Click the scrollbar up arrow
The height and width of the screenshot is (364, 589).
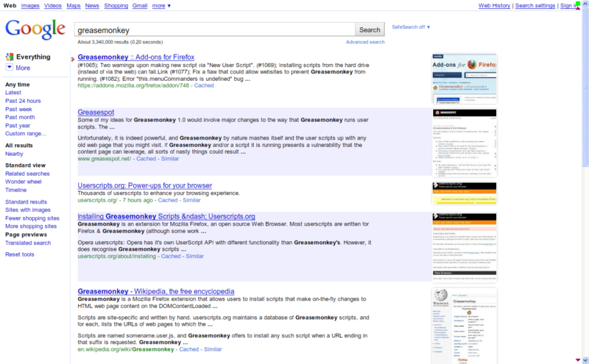pos(585,3)
